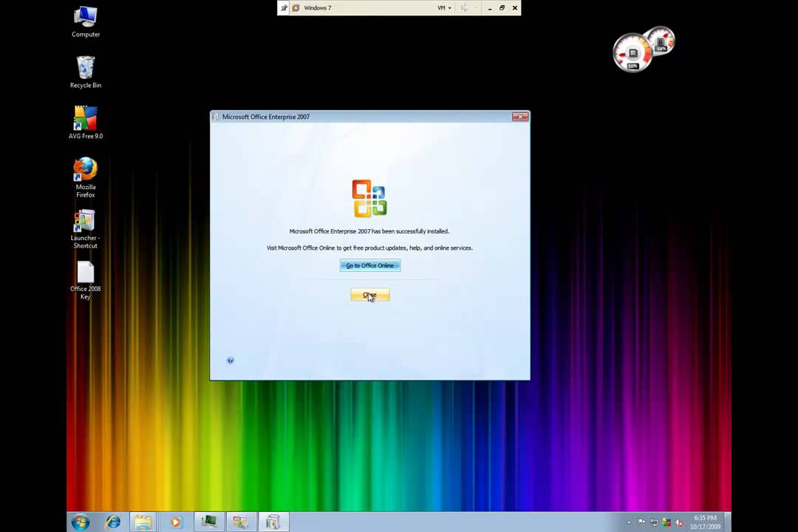The image size is (798, 532).
Task: Select the Recycle Bin desktop icon
Action: click(86, 73)
